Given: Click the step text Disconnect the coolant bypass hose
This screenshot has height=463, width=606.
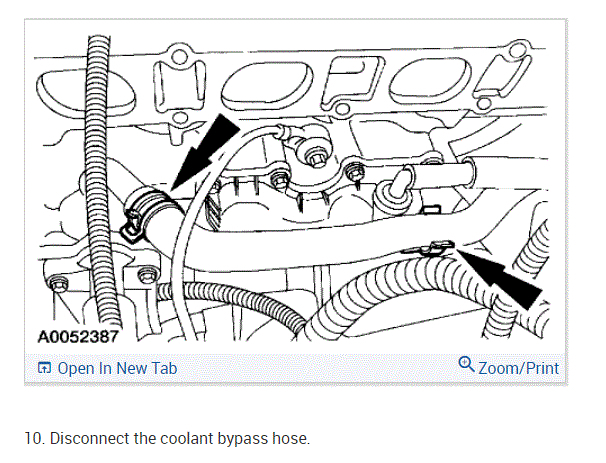Looking at the screenshot, I should click(180, 439).
